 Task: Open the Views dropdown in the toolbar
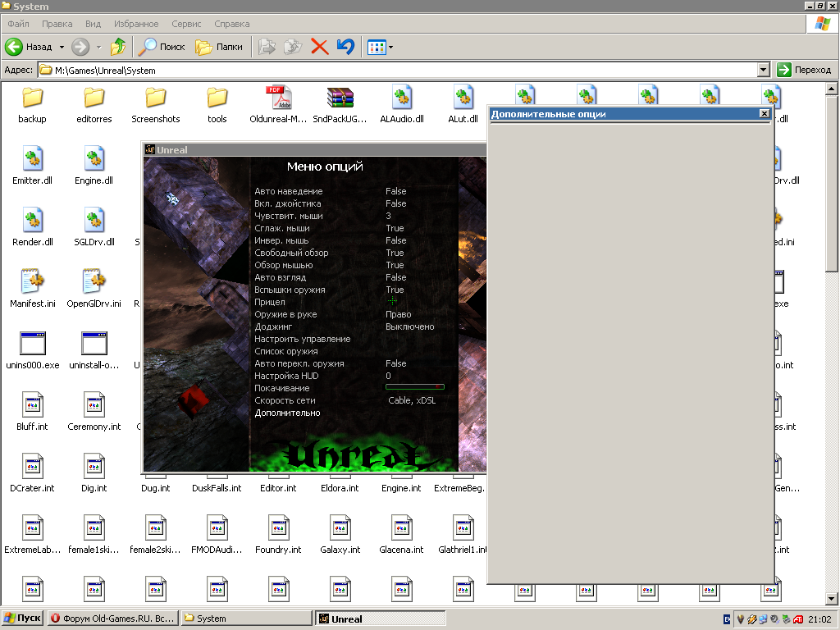coord(390,47)
